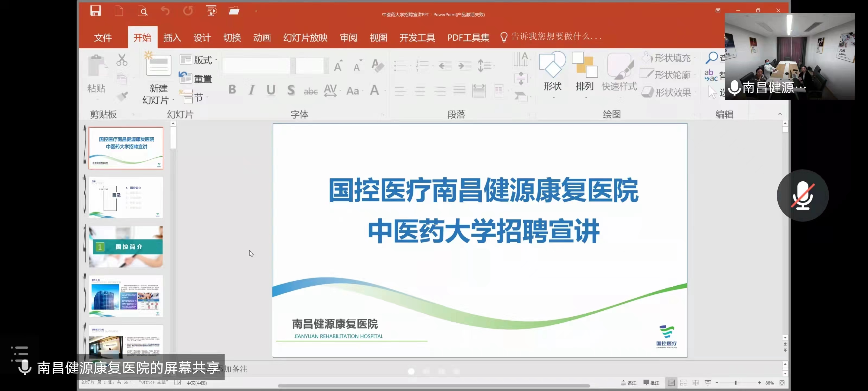
Task: Switch to the 设计 design tab
Action: (202, 37)
